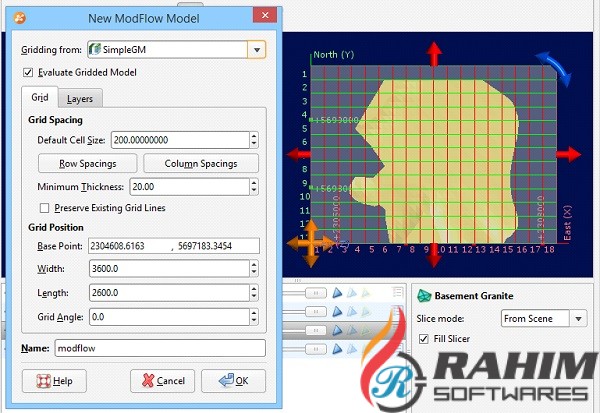Switch to the Grid tab
Image resolution: width=600 pixels, height=413 pixels.
coord(40,97)
